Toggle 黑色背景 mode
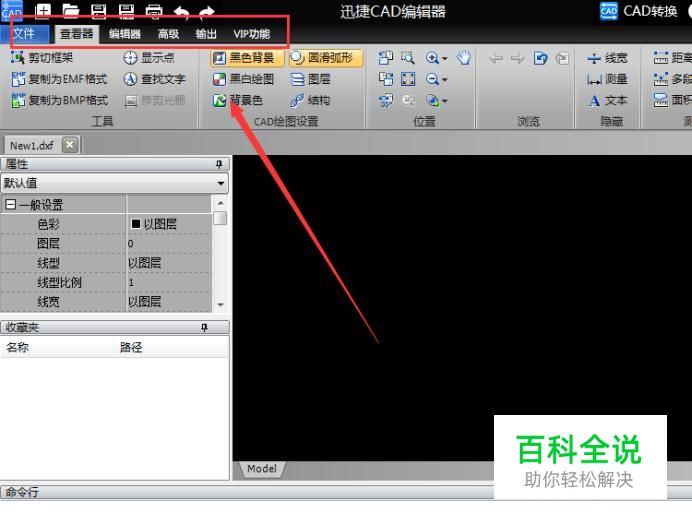This screenshot has width=692, height=524. (x=247, y=58)
